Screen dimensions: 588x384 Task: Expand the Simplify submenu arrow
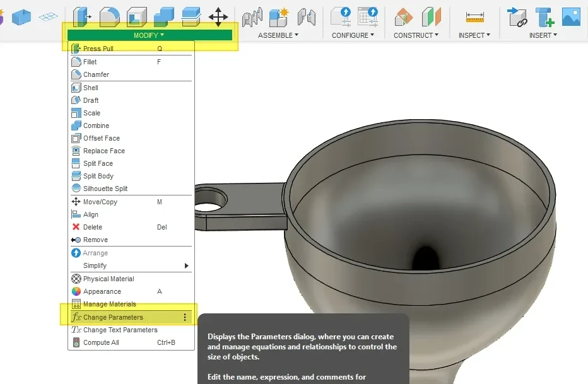(x=186, y=265)
